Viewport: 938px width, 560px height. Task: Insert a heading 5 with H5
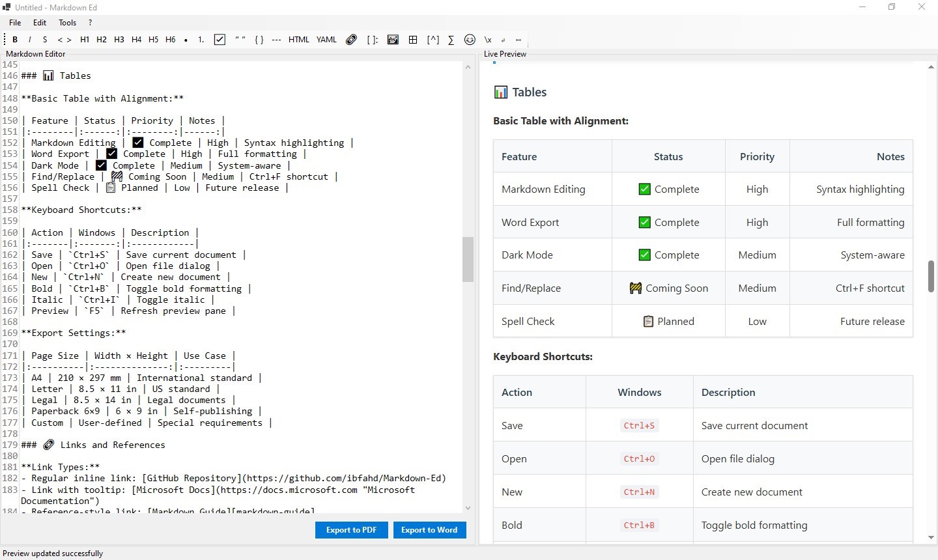click(x=153, y=40)
